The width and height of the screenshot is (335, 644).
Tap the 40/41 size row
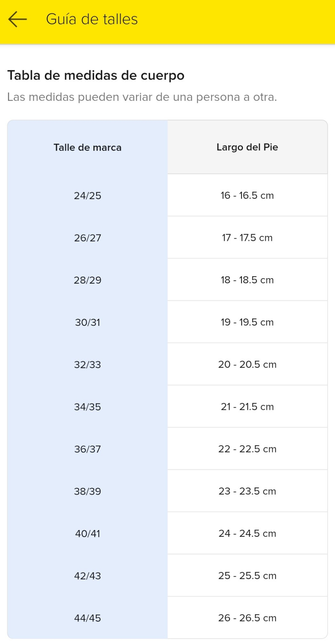click(x=87, y=534)
